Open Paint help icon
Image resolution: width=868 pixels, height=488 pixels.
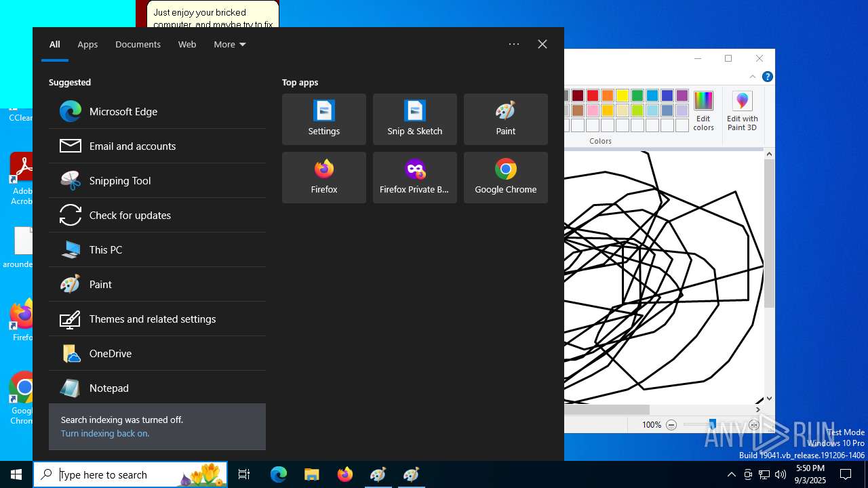pyautogui.click(x=767, y=77)
